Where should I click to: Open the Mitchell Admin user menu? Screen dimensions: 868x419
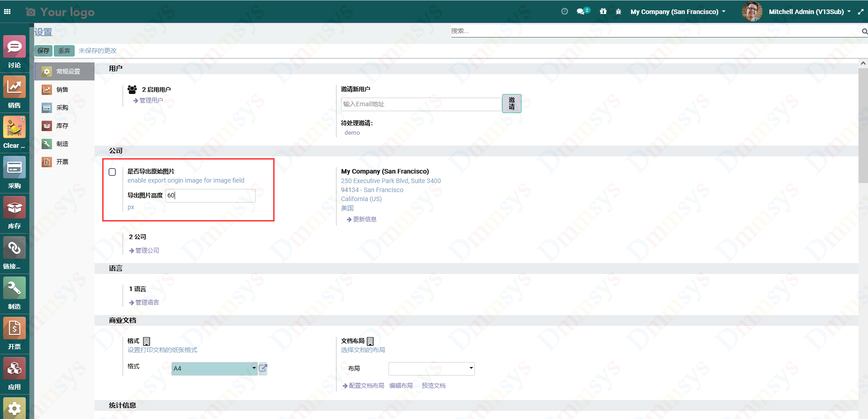pyautogui.click(x=810, y=12)
